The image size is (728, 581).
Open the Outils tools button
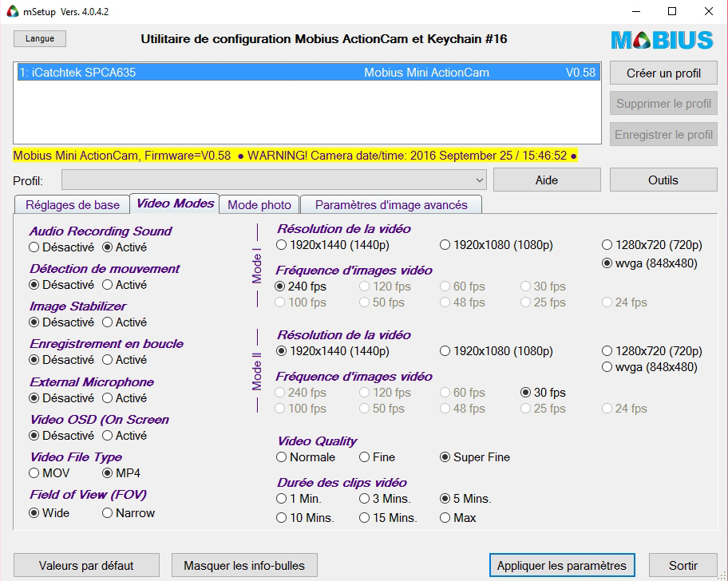point(663,180)
